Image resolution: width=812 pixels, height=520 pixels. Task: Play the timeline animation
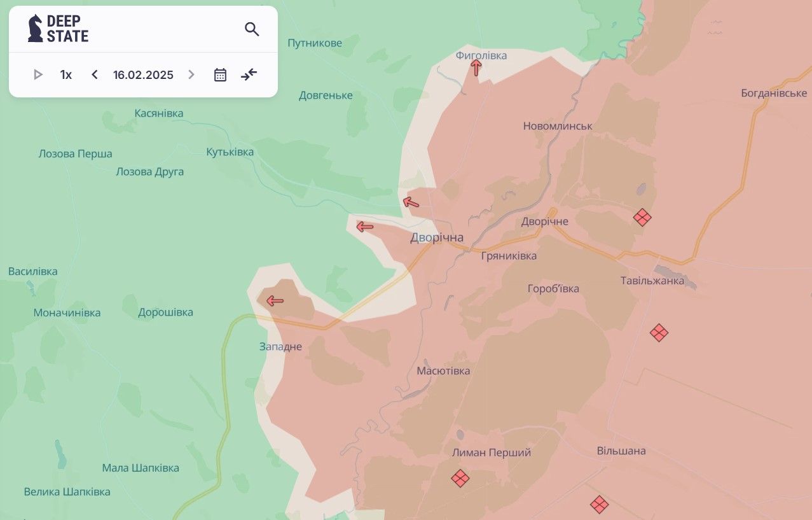(38, 75)
